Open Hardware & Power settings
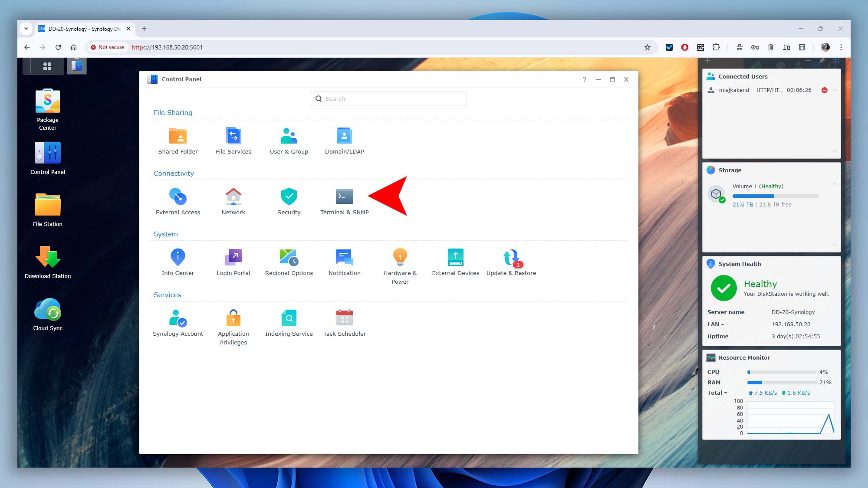868x488 pixels. coord(400,266)
